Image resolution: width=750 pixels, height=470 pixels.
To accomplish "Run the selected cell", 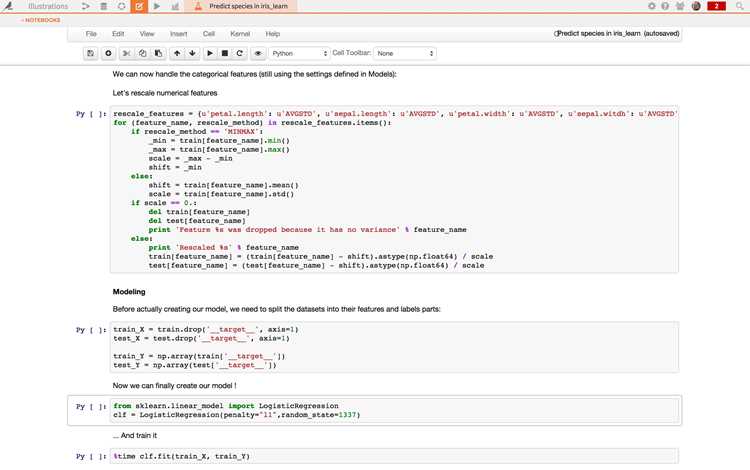I will tap(210, 53).
